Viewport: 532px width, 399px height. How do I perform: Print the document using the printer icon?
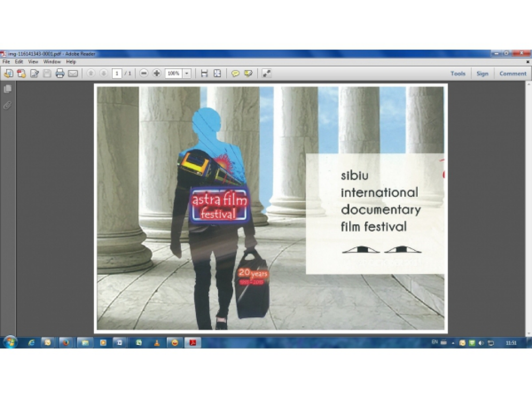click(x=60, y=73)
